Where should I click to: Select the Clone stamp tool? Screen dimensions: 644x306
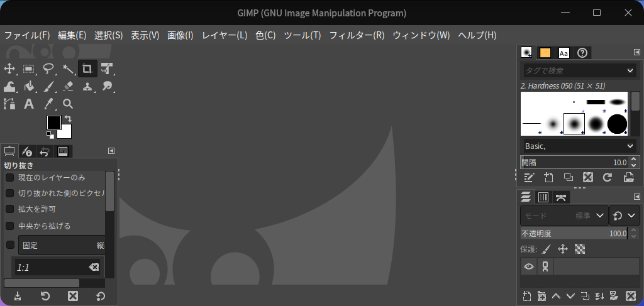(x=87, y=87)
